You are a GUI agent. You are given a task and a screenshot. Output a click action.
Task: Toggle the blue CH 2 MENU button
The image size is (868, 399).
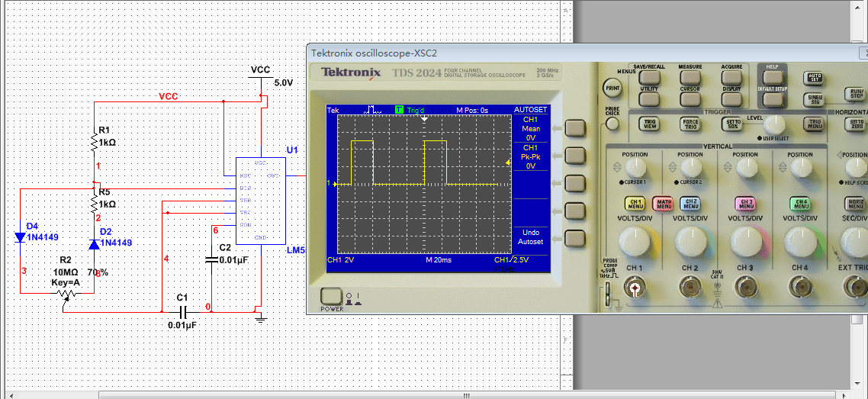pos(690,203)
